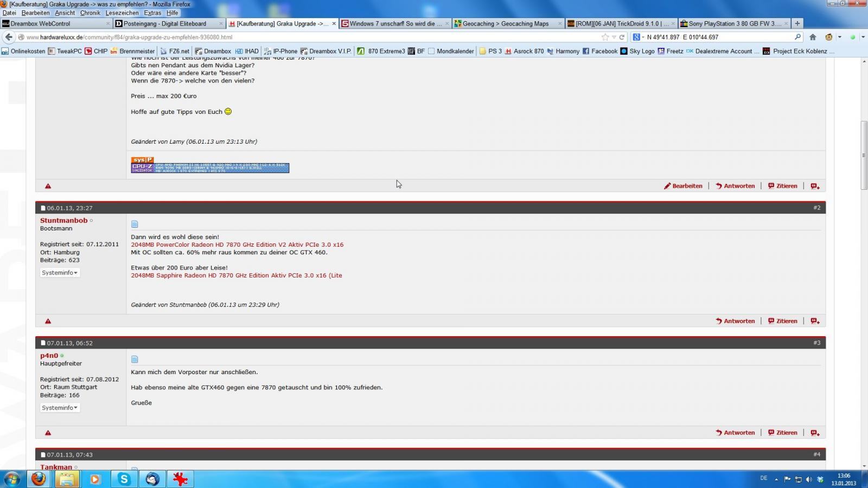Open Stuntmanbob's user profile

coord(63,220)
